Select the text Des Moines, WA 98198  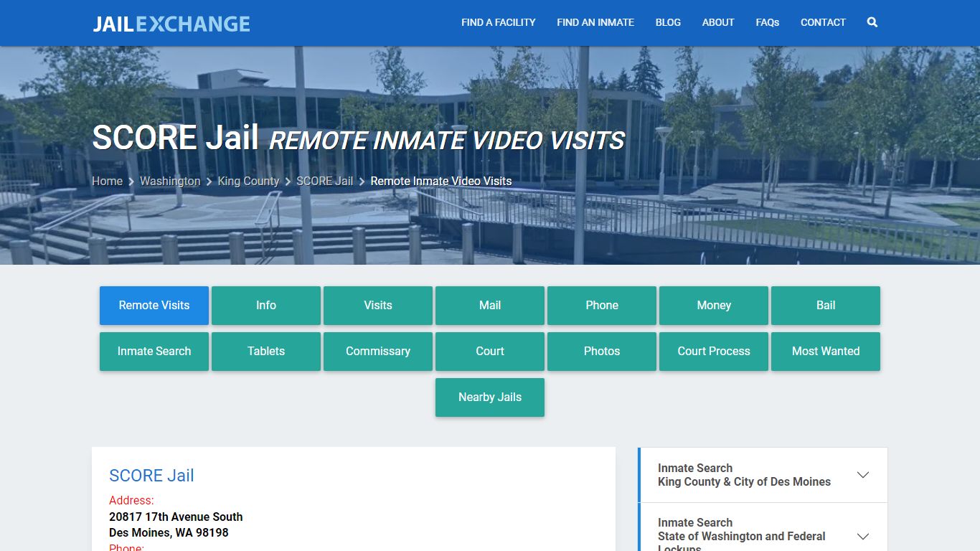(169, 532)
